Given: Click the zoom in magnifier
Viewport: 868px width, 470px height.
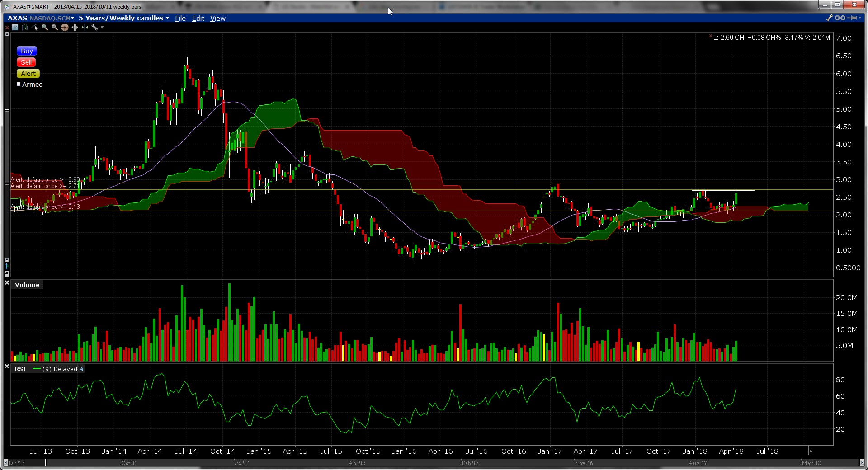Looking at the screenshot, I should (45, 28).
